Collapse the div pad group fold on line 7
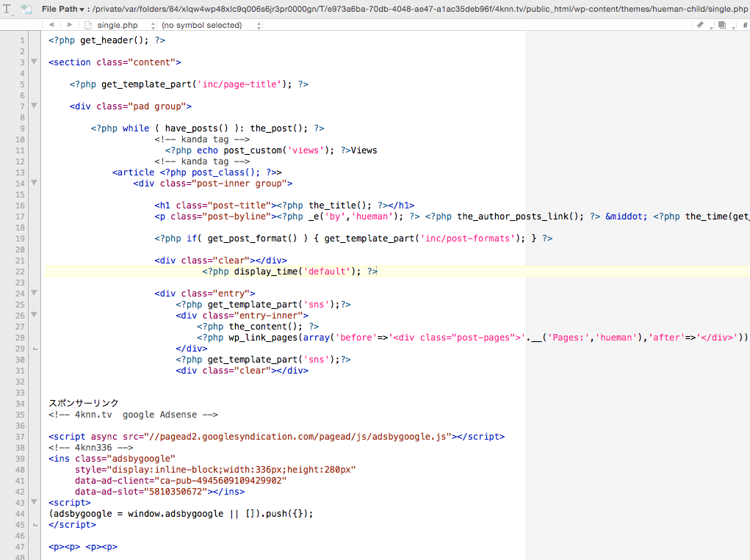The image size is (750, 560). (x=34, y=106)
